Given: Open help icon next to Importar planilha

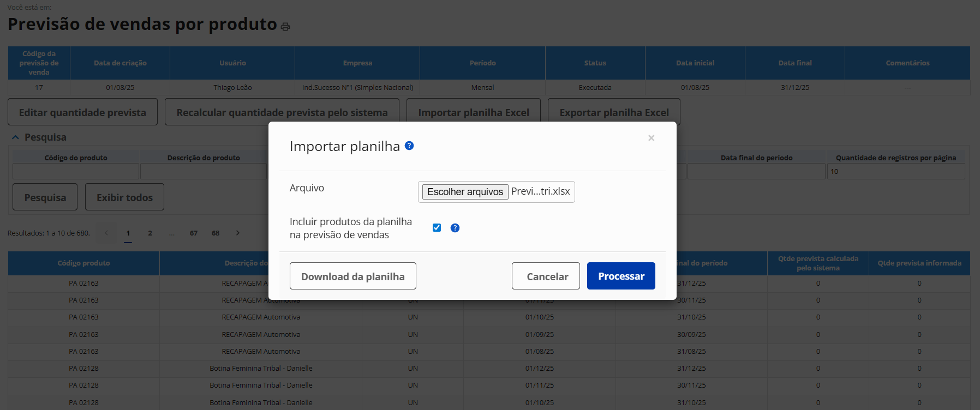Looking at the screenshot, I should pos(409,146).
